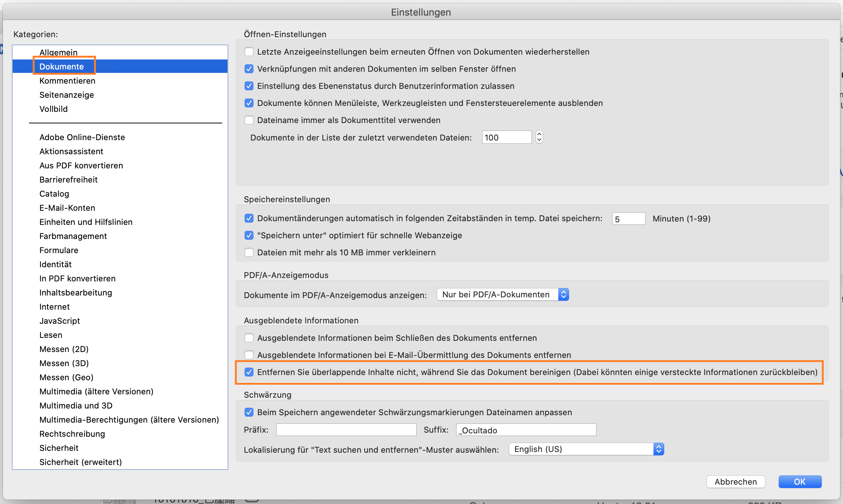Open the Barrierefreiheit category

(68, 180)
